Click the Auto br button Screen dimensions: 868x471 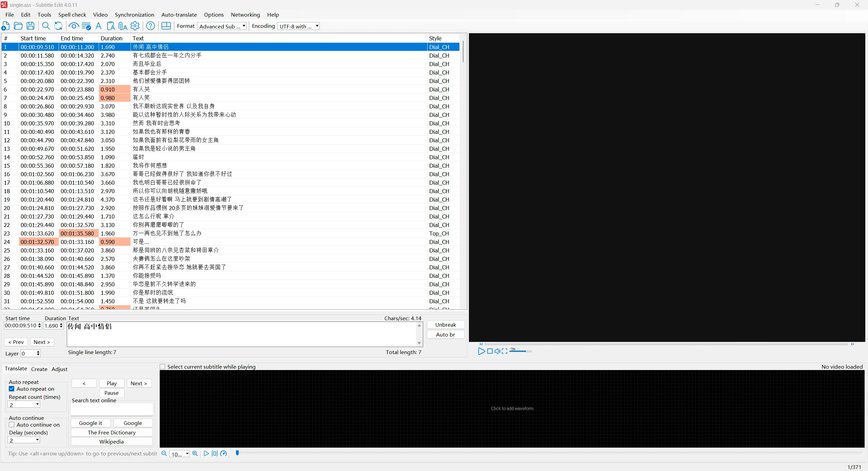(446, 334)
